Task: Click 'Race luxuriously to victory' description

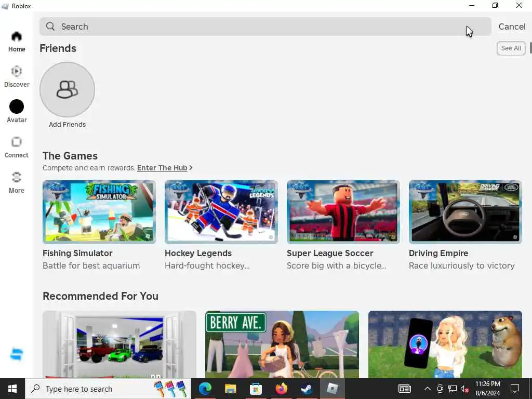Action: (462, 265)
